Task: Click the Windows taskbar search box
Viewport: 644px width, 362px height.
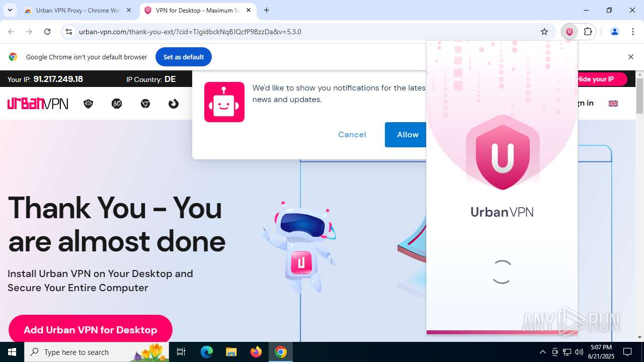Action: coord(97,352)
